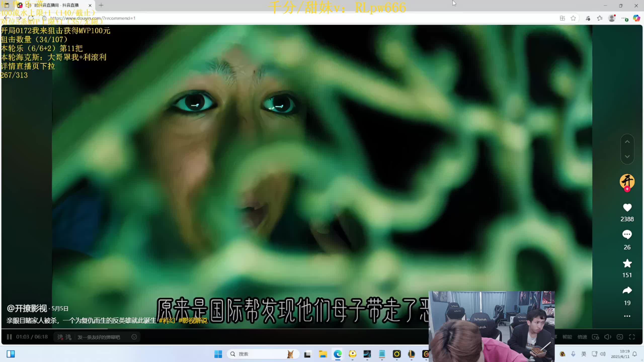Screen dimensions: 644x362
Task: Open the @开撩影视 author name link
Action: coord(27,308)
